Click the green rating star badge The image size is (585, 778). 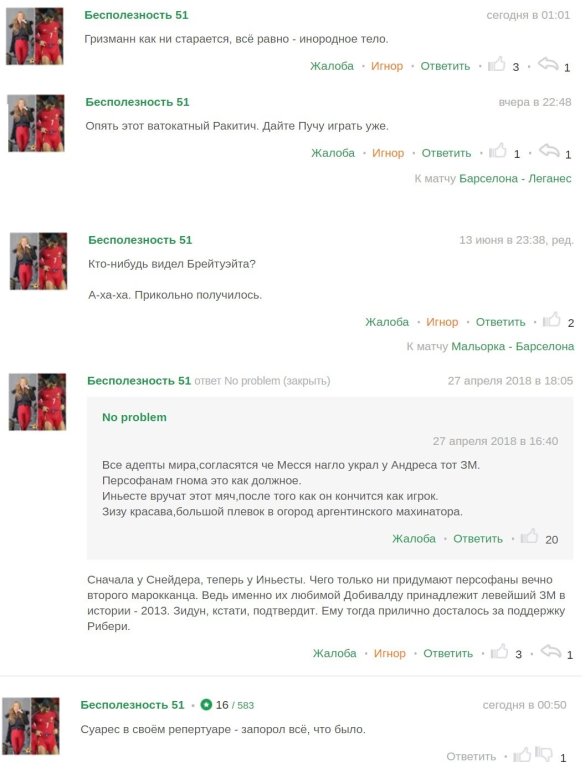coord(206,705)
